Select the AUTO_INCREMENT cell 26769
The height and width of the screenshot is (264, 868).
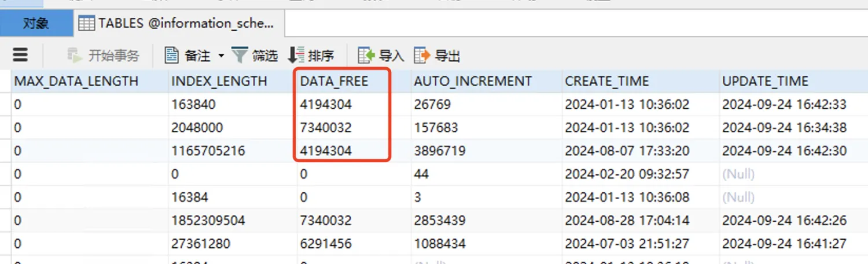pyautogui.click(x=487, y=104)
